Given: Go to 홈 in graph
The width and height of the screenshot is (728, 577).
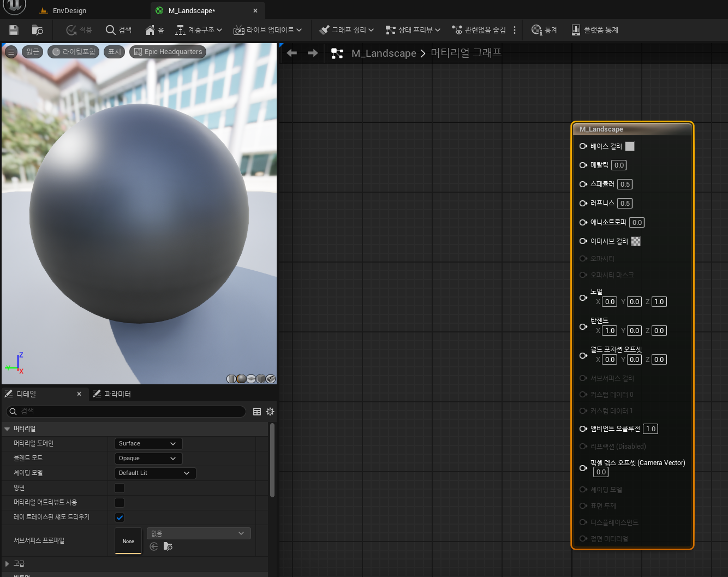Looking at the screenshot, I should click(x=155, y=30).
